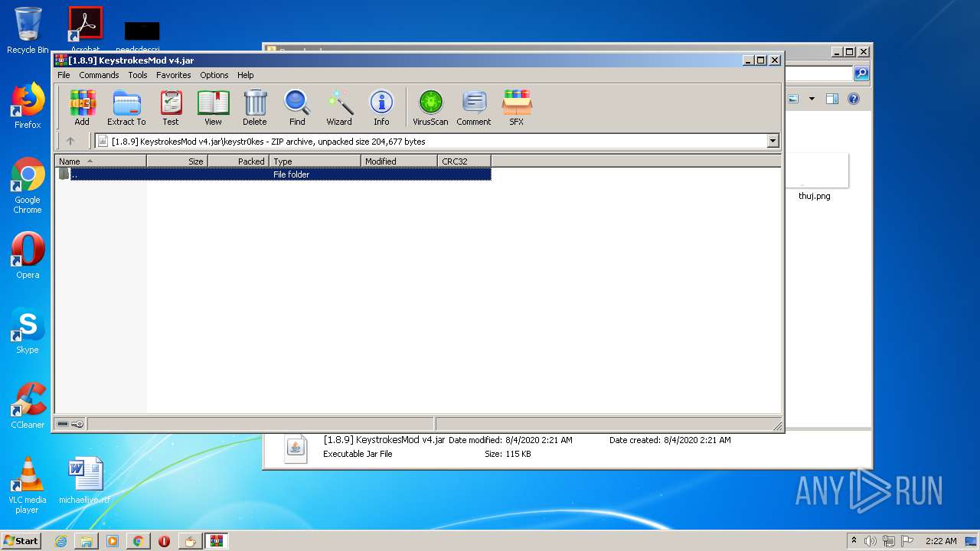Open the Commands menu
Image resolution: width=980 pixels, height=551 pixels.
[99, 75]
